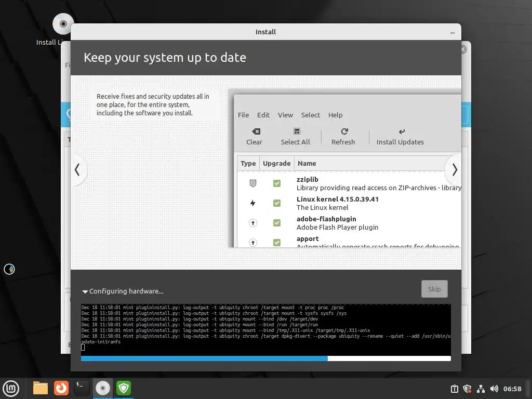This screenshot has height=399, width=532.
Task: Select the installer disc taskbar item
Action: click(x=102, y=388)
